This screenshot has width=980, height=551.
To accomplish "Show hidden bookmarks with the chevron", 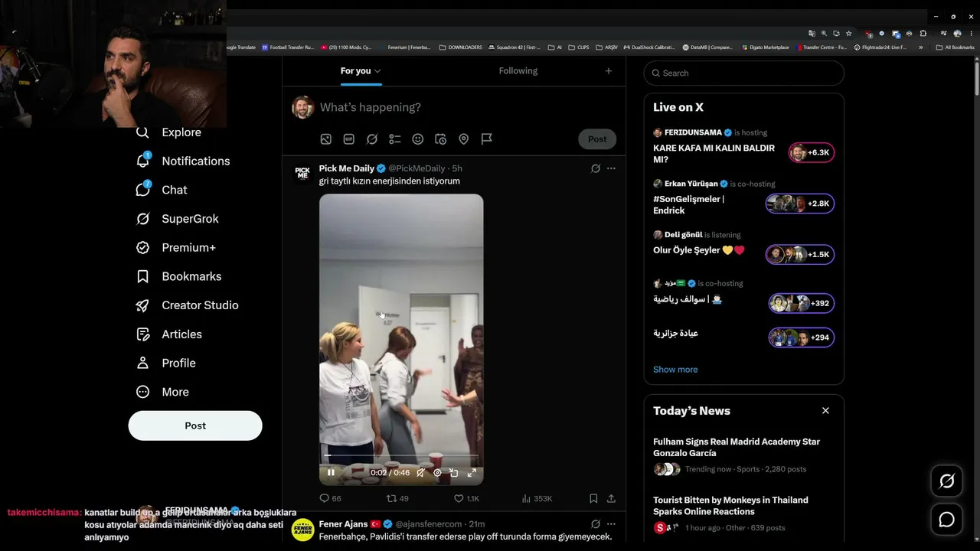I will pyautogui.click(x=920, y=47).
